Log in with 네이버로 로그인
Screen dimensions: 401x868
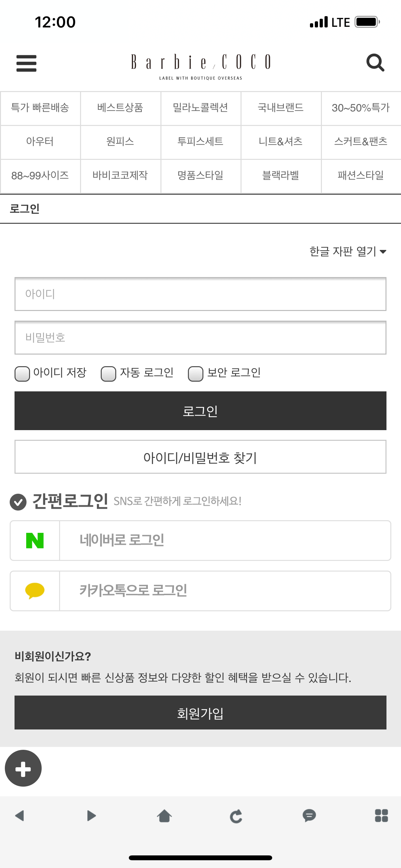pos(200,541)
